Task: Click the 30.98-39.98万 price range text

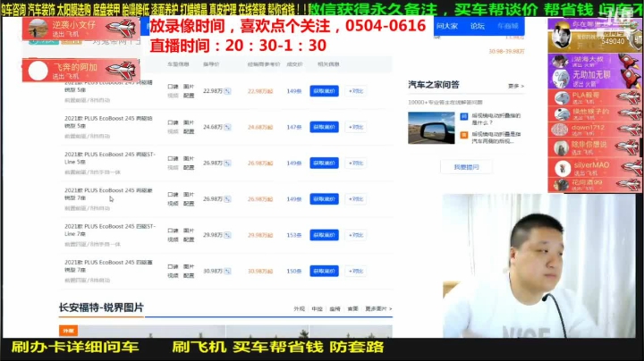Action: [x=506, y=51]
